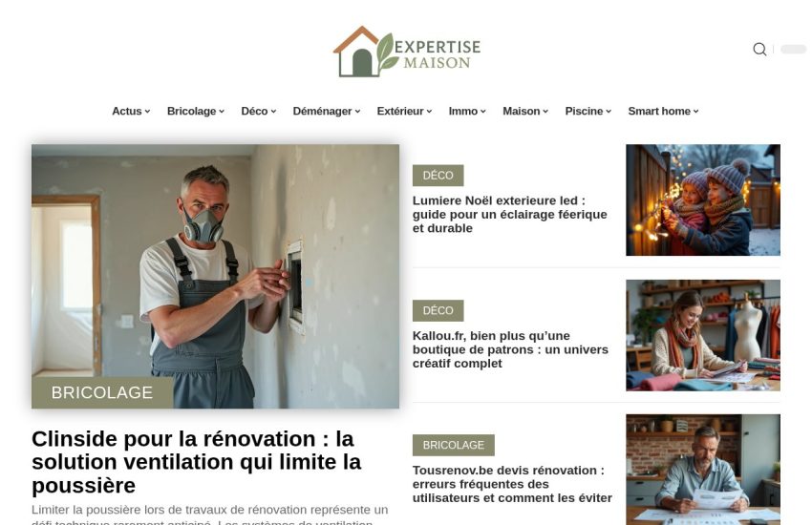Image resolution: width=812 pixels, height=525 pixels.
Task: Select Extérieur in the navigation bar
Action: click(x=404, y=112)
